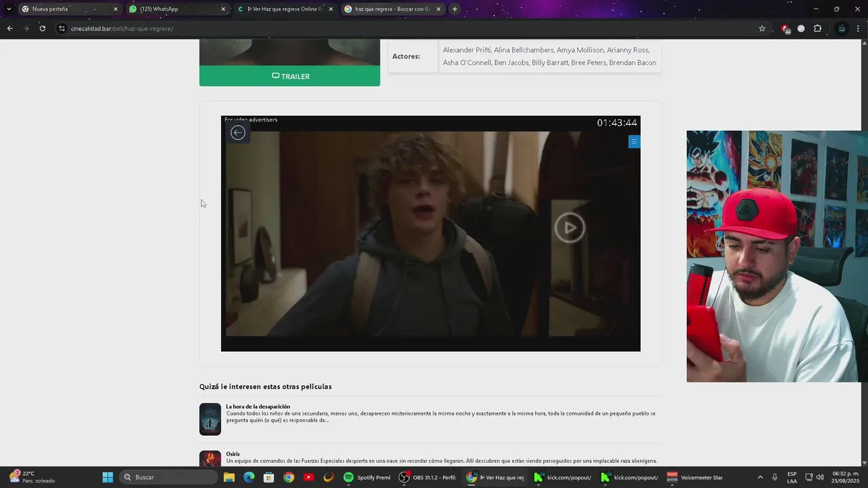The image size is (868, 488).
Task: Switch to OBS 31.1.2 window in taskbar
Action: tap(427, 477)
